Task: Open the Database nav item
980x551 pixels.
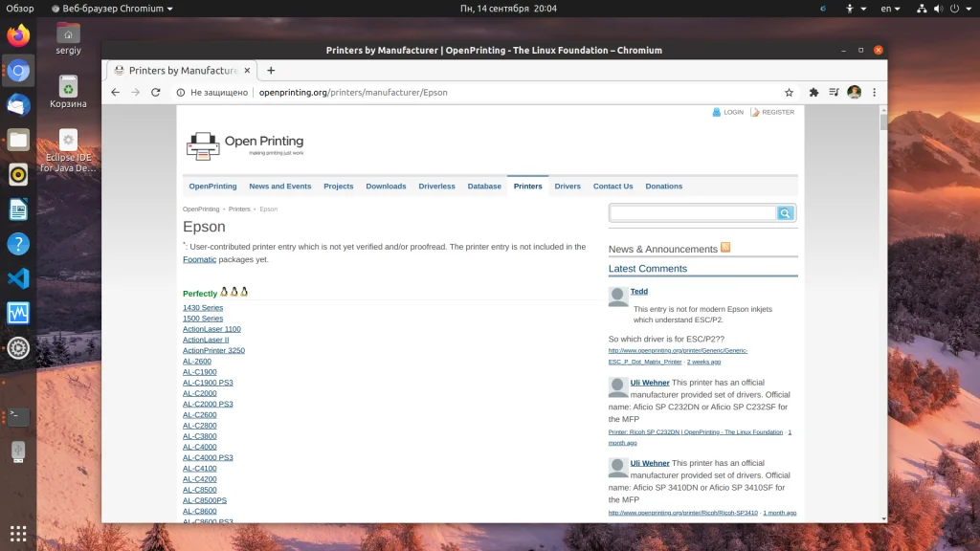Action: pyautogui.click(x=484, y=187)
